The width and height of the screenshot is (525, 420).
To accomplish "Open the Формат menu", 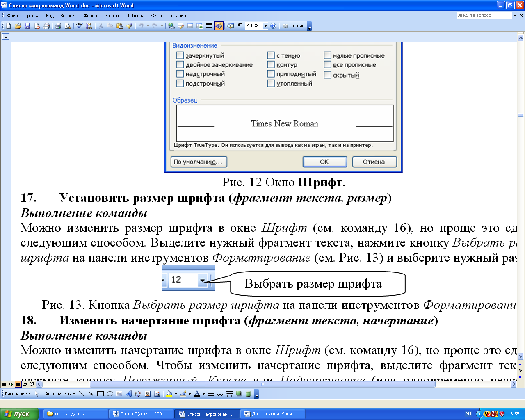I will [91, 16].
